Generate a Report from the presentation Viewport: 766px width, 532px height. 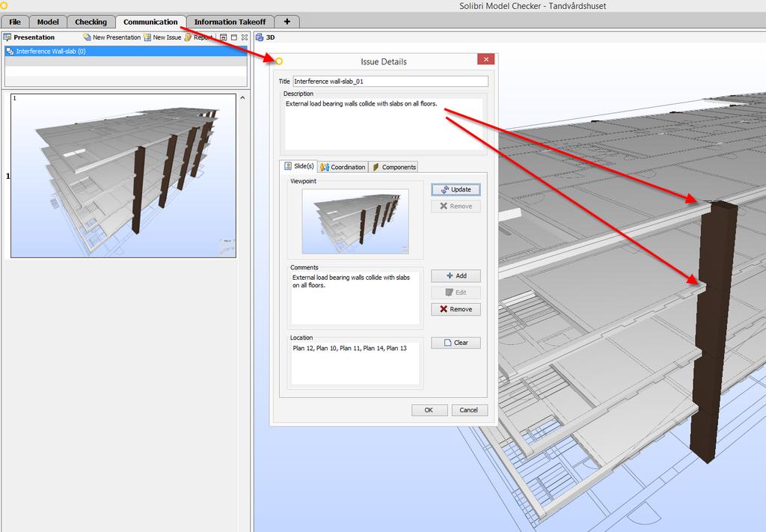tap(198, 37)
